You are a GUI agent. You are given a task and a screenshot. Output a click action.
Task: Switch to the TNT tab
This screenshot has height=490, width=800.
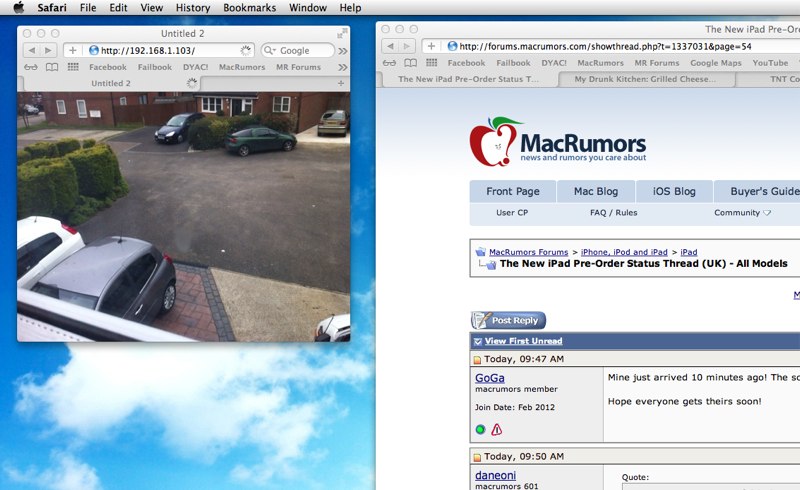pos(768,79)
